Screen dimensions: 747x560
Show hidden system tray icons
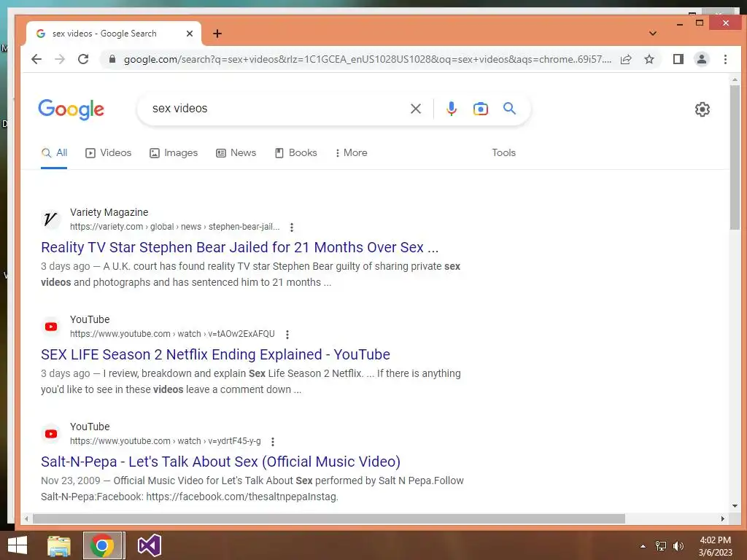point(643,546)
